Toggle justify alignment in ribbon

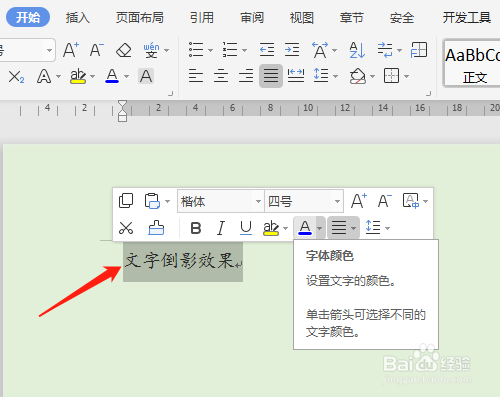[x=271, y=76]
